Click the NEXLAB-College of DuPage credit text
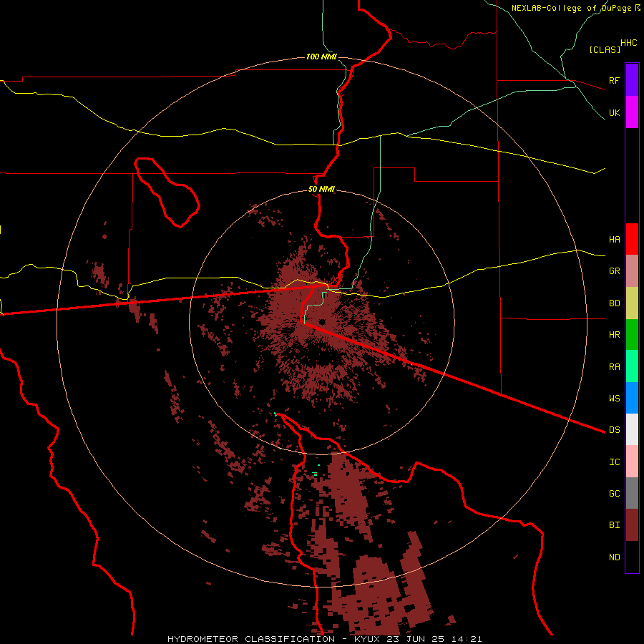The width and height of the screenshot is (644, 644). (571, 8)
